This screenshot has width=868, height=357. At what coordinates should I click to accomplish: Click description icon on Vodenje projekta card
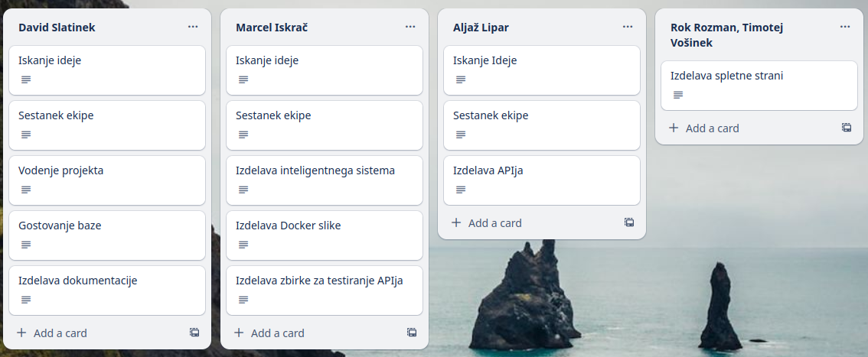(x=26, y=190)
